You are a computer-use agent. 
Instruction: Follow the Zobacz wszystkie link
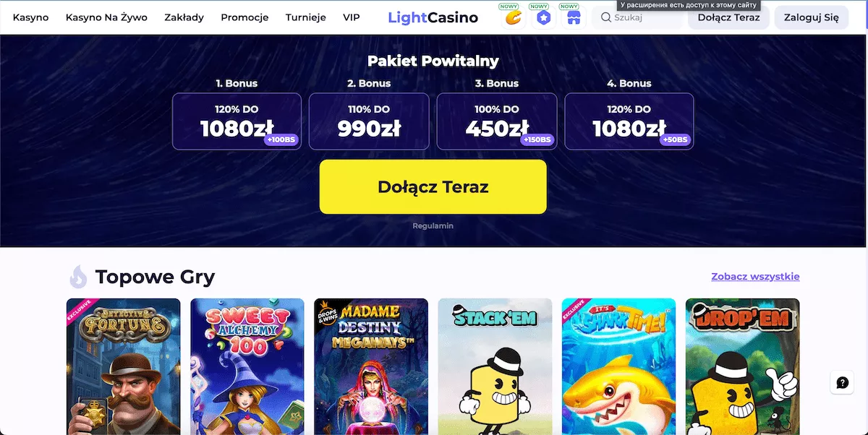pyautogui.click(x=755, y=277)
